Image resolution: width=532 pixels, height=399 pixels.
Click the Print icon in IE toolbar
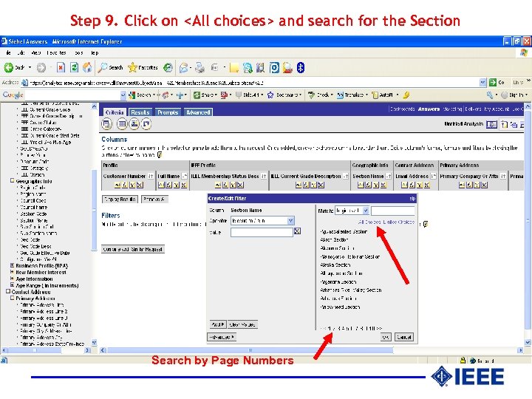(199, 68)
